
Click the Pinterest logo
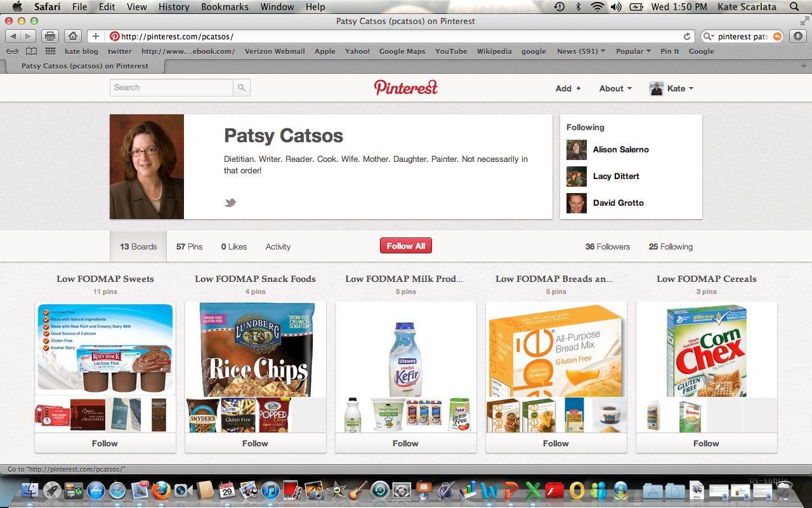click(406, 88)
